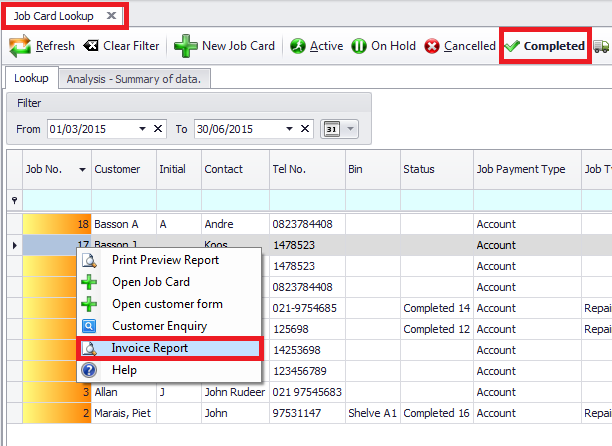Click the Customer column header
Viewport: 612px width, 446px height.
(124, 169)
